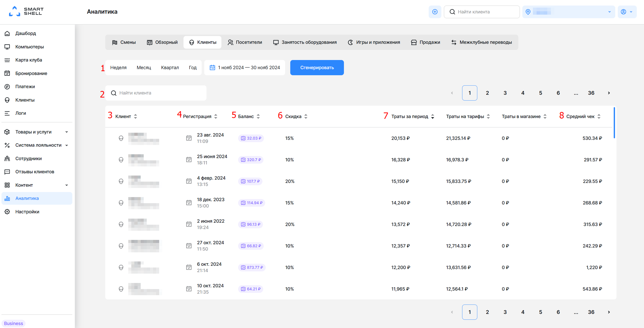Select the Квартал period
Image resolution: width=644 pixels, height=328 pixels.
[170, 68]
